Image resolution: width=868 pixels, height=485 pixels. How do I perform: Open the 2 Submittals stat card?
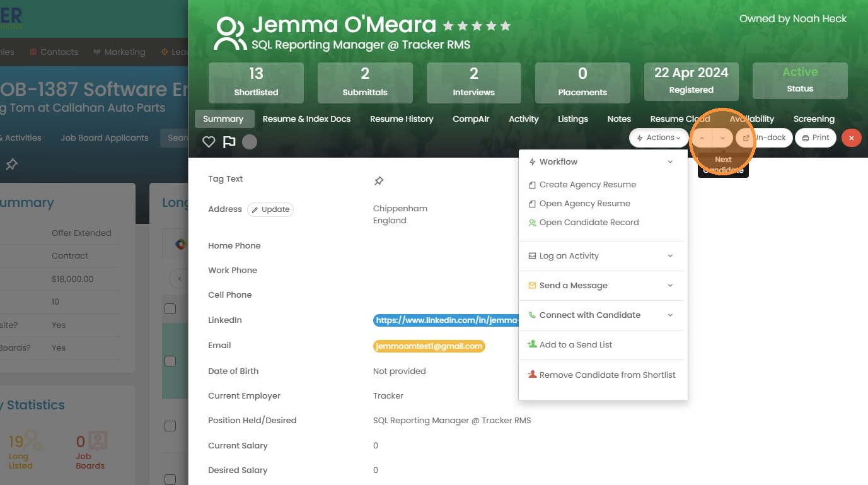point(365,83)
